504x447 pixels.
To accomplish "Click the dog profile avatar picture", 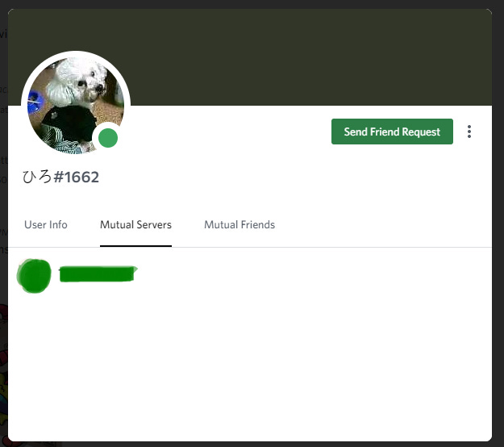I will pos(76,106).
